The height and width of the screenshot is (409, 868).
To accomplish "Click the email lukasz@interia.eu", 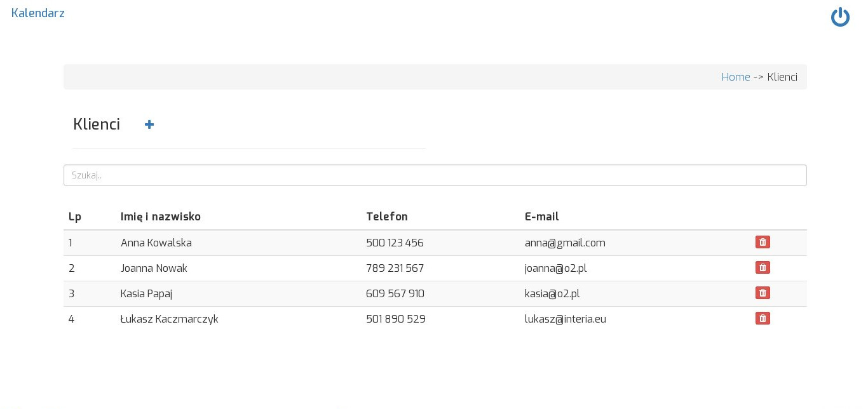I will click(x=566, y=319).
